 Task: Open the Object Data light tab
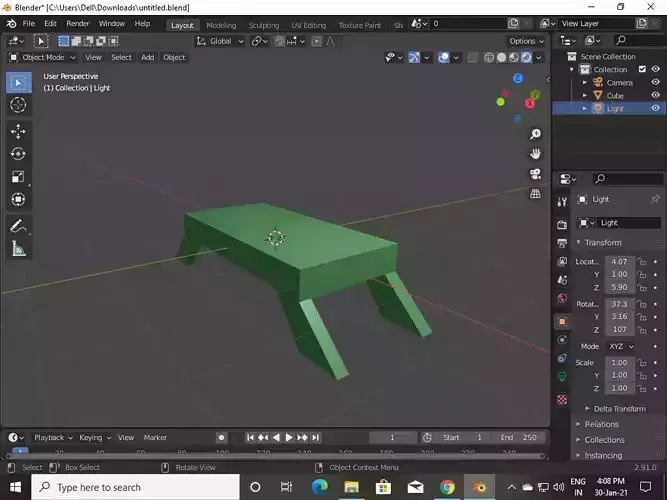click(562, 377)
